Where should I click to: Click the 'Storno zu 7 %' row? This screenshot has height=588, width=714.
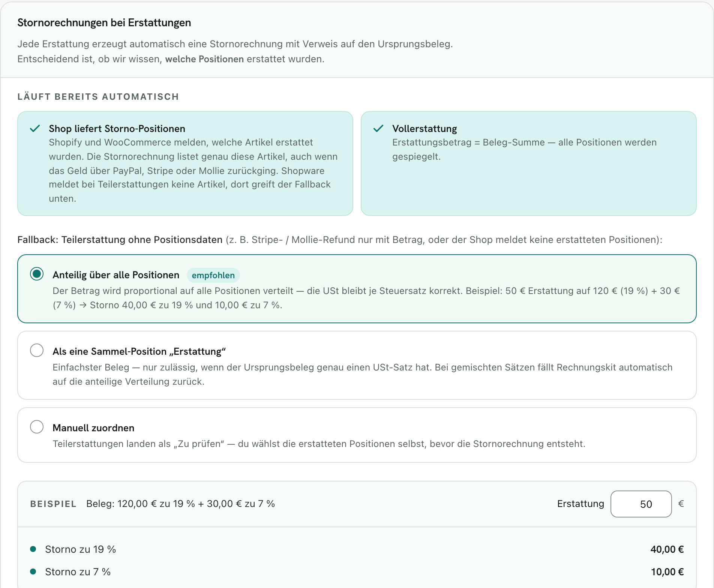[x=357, y=572]
